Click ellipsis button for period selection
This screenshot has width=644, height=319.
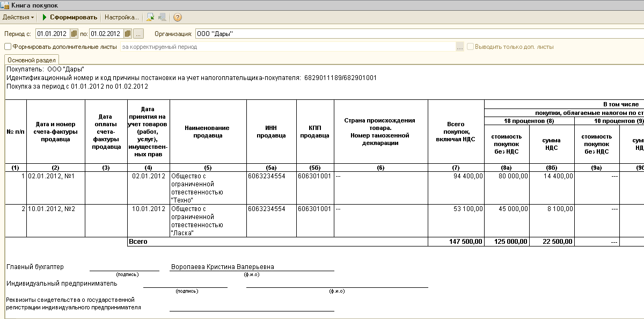coord(138,34)
